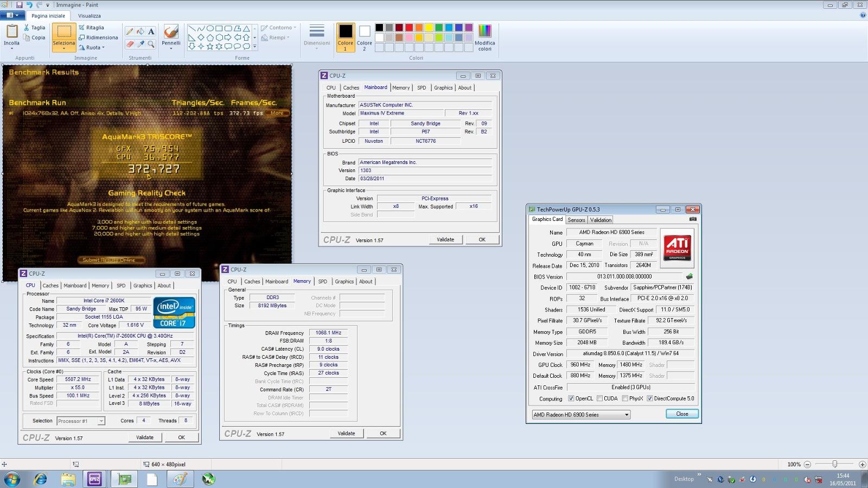Click the Undo arrow in quick access toolbar

click(29, 5)
